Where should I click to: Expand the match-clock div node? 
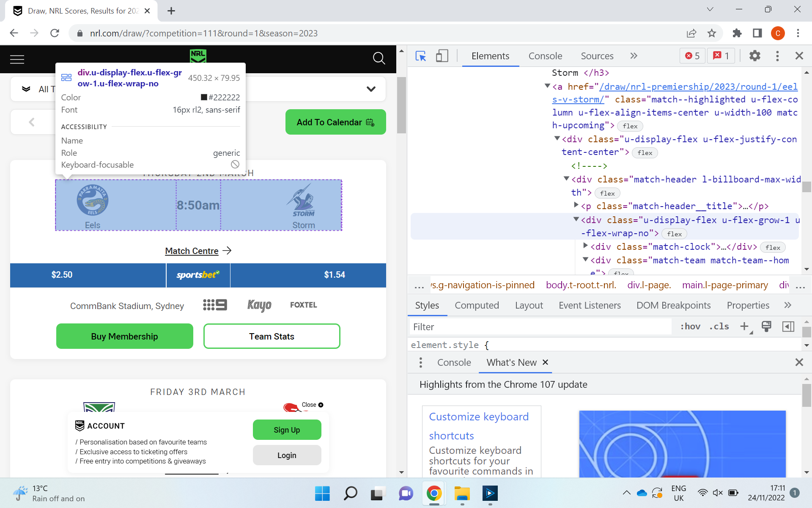point(585,246)
